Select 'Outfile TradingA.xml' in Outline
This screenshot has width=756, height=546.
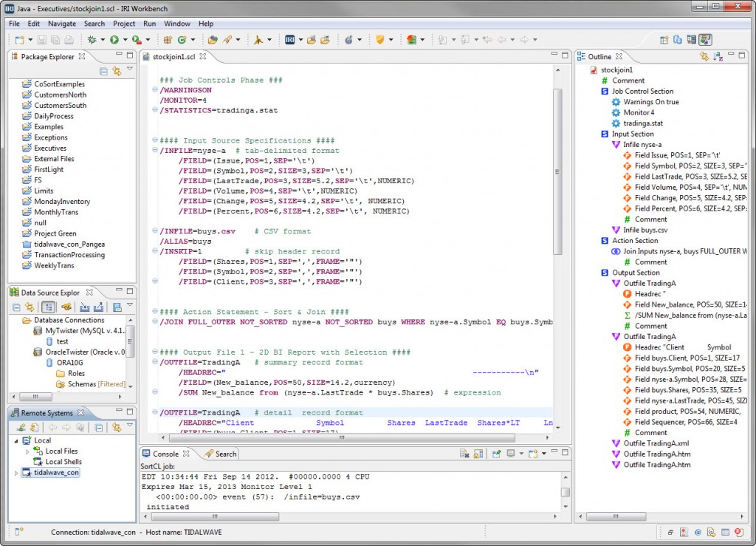(x=656, y=443)
